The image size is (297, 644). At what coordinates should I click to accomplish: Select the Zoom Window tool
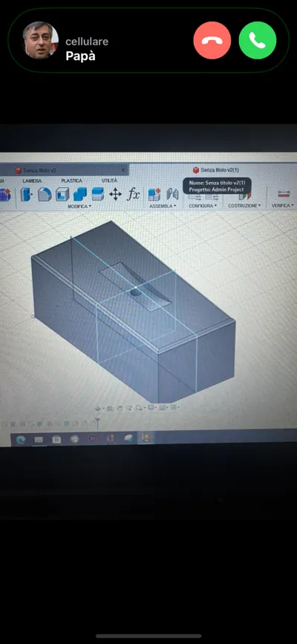(129, 408)
